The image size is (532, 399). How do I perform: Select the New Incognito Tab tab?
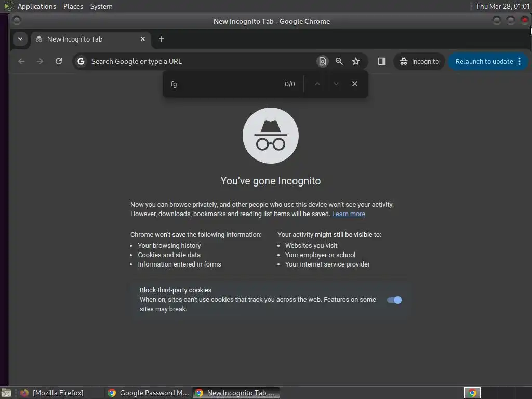click(90, 39)
